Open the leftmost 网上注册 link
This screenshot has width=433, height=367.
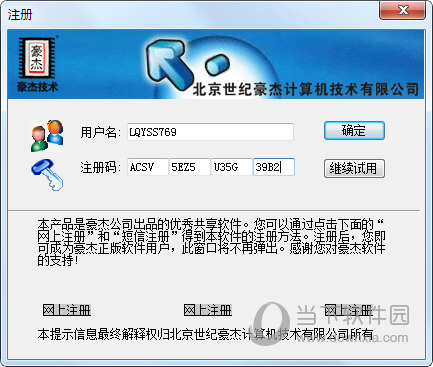pos(67,310)
